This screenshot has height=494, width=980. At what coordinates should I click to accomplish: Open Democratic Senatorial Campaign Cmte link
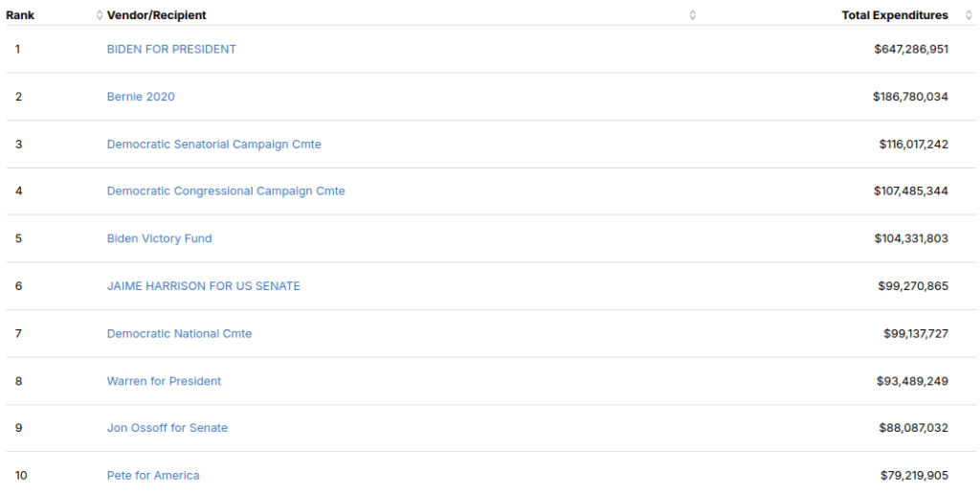(x=213, y=144)
